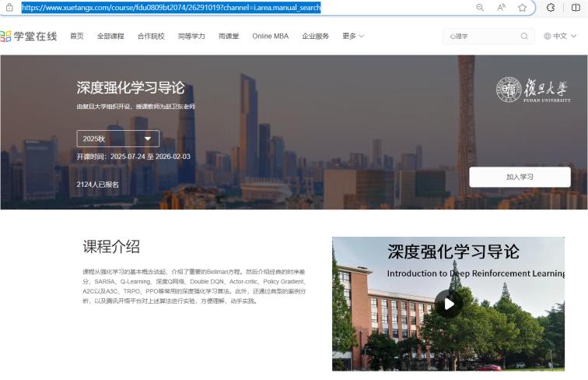Click the instructor subtitle under course title

[x=136, y=107]
